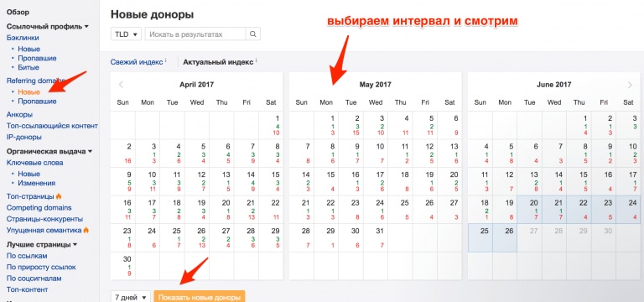Switch to Свежий индекс tab
This screenshot has width=644, height=302.
(137, 62)
